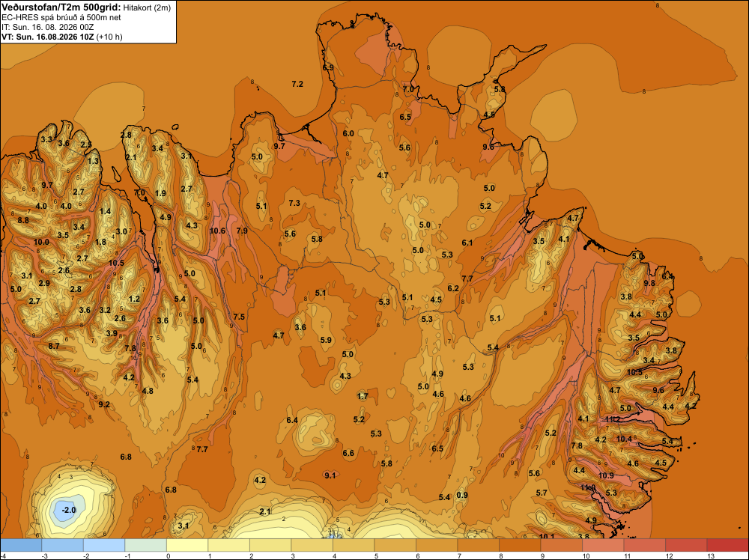The image size is (749, 560).
Task: Click the temperature value 7.5
Action: [x=239, y=317]
